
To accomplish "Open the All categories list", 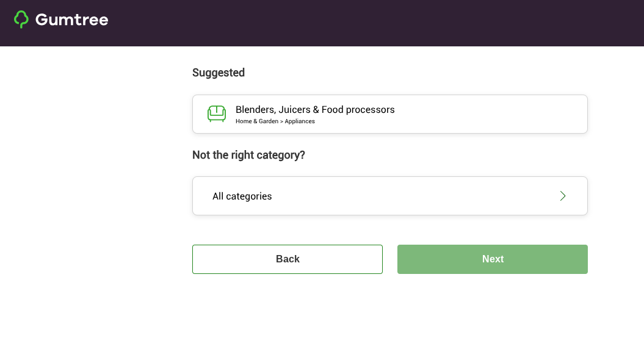I will [x=389, y=196].
